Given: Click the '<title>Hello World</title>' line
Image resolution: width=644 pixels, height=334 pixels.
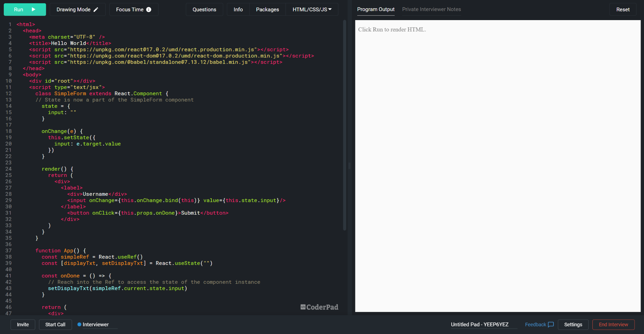Looking at the screenshot, I should [x=70, y=43].
